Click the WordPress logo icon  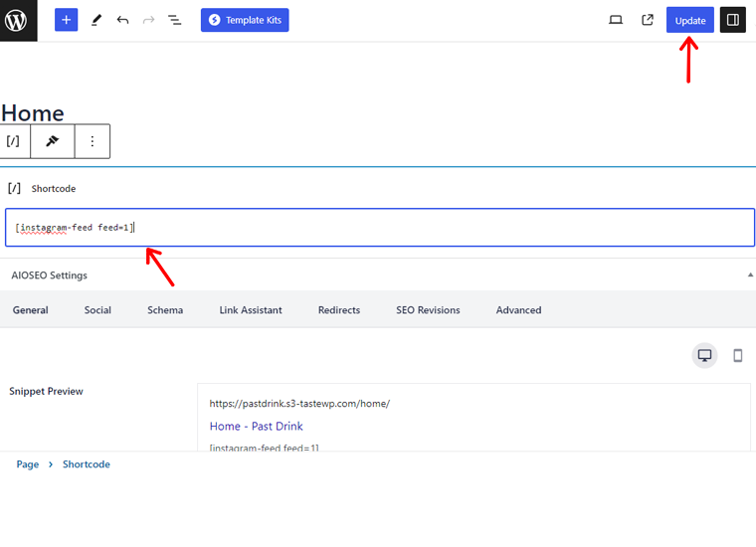(19, 20)
